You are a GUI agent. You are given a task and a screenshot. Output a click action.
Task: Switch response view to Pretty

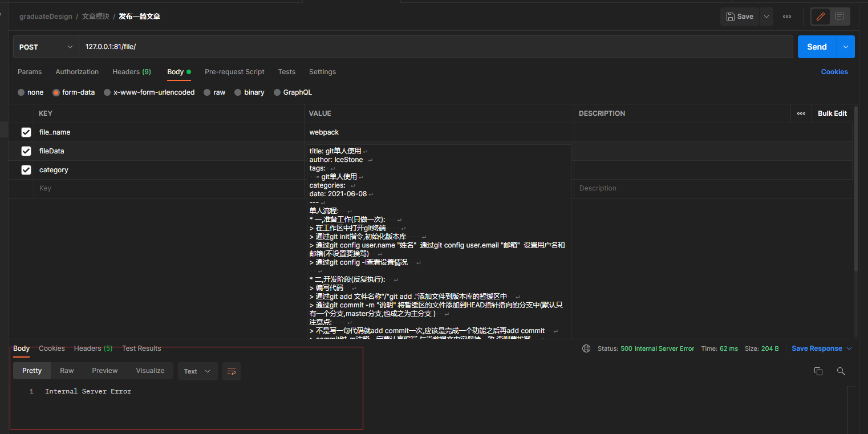point(32,371)
